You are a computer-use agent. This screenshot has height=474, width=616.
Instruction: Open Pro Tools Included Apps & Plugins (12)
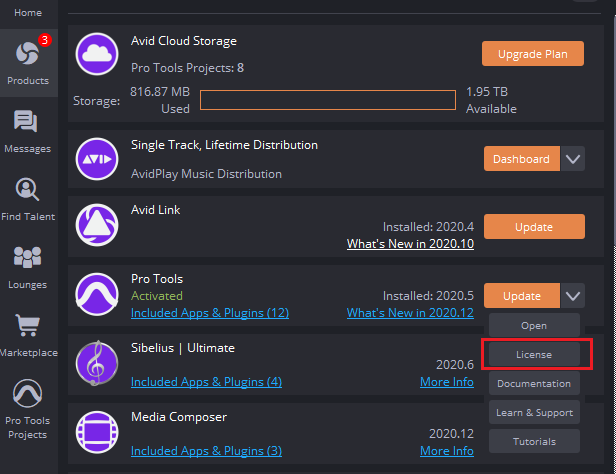210,313
